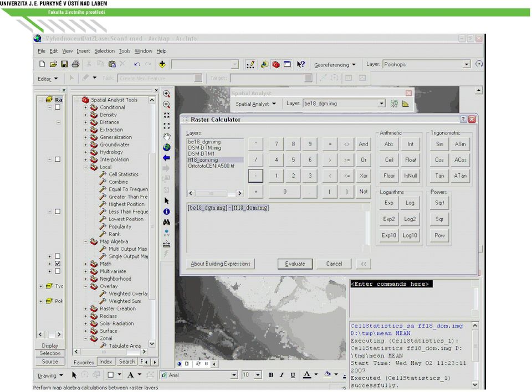The height and width of the screenshot is (392, 532).
Task: Expand the Hydrology toolset
Action: [x=85, y=152]
